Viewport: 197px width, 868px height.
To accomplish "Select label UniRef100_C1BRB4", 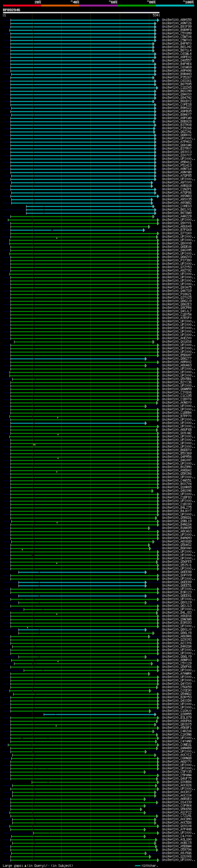I will [177, 413].
